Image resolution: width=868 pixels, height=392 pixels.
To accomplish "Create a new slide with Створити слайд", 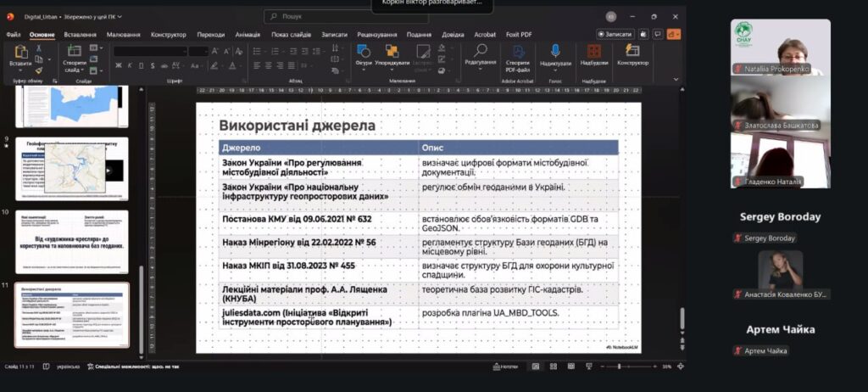I will (74, 54).
